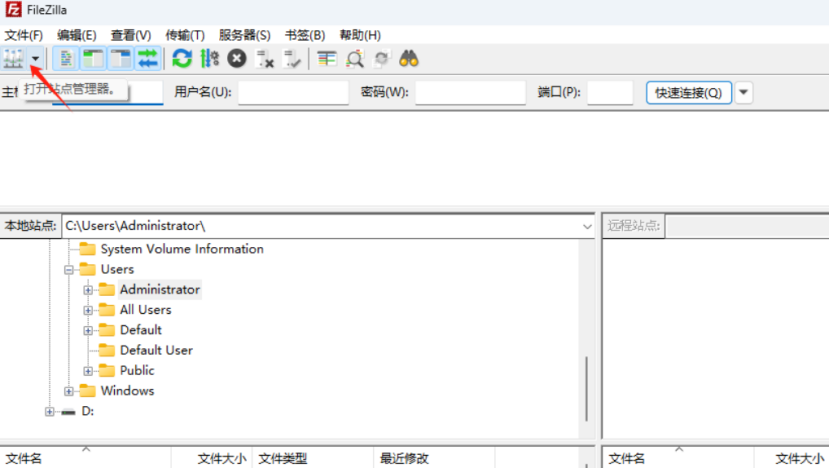Viewport: 830px width, 468px height.
Task: Sort local files by 最近修改 column
Action: tap(435, 458)
